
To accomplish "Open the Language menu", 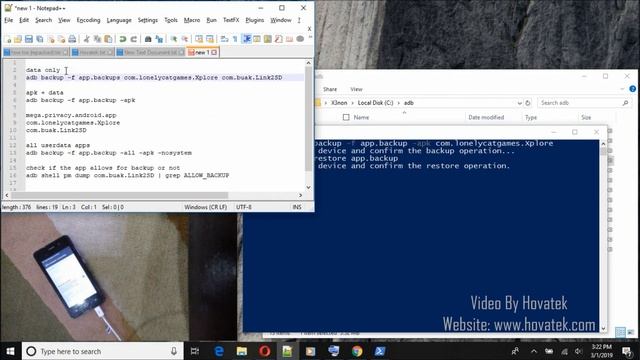I will click(119, 20).
